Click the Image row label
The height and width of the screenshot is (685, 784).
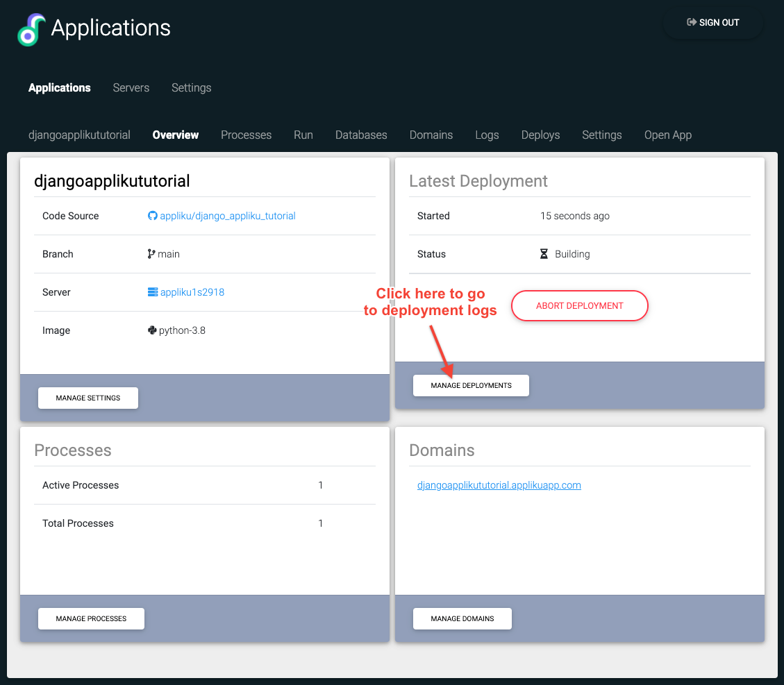(x=56, y=330)
